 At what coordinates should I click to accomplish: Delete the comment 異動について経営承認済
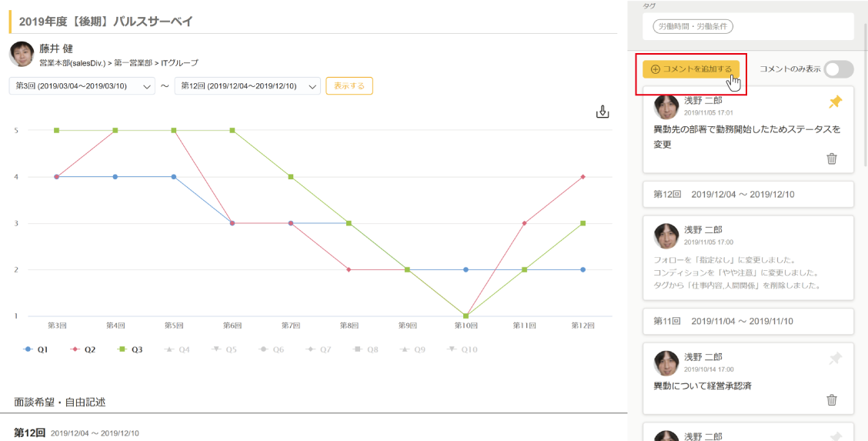click(x=831, y=399)
